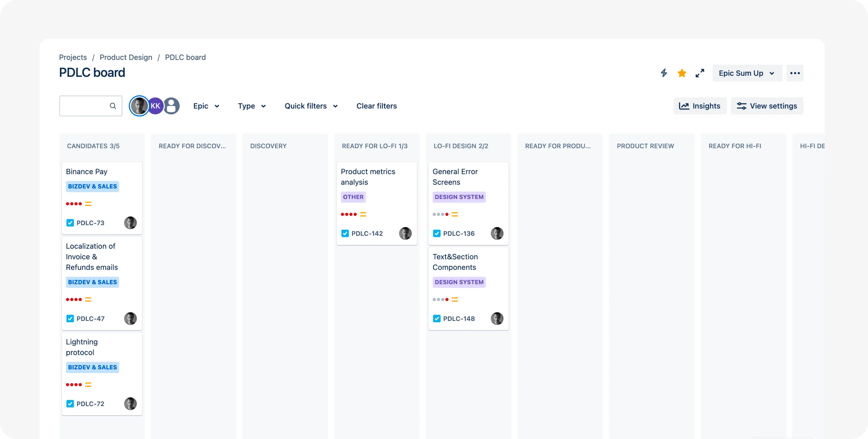
Task: Expand the Quick filters dropdown
Action: (x=311, y=106)
